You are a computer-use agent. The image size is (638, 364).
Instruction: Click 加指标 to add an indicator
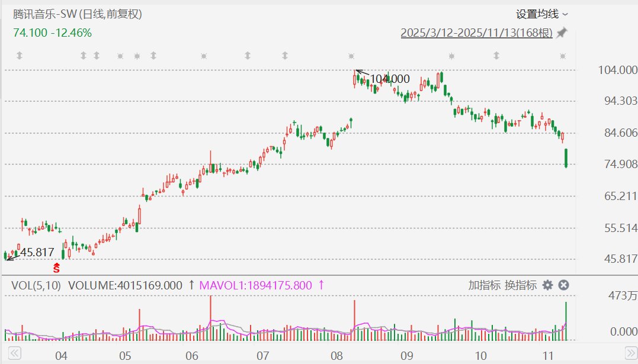coord(484,285)
